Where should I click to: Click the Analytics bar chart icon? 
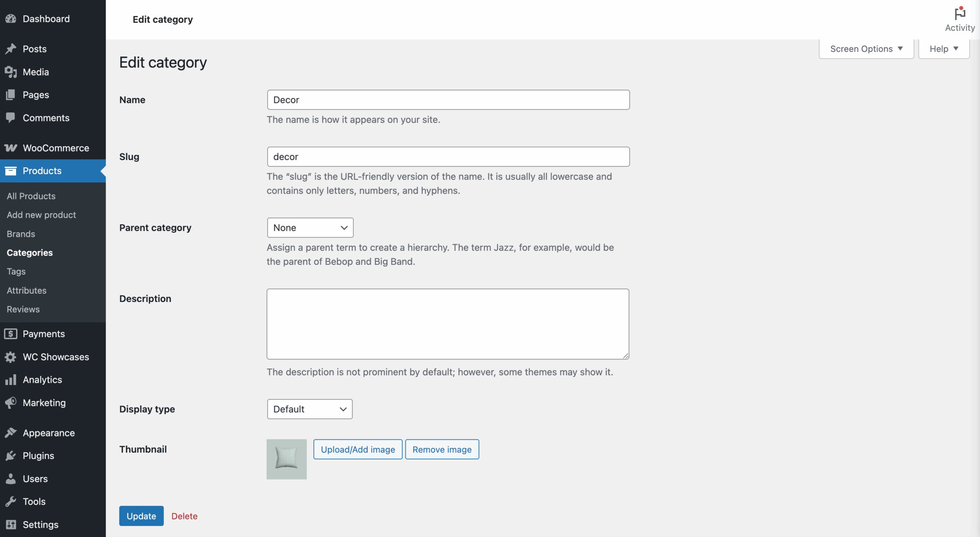coord(11,380)
